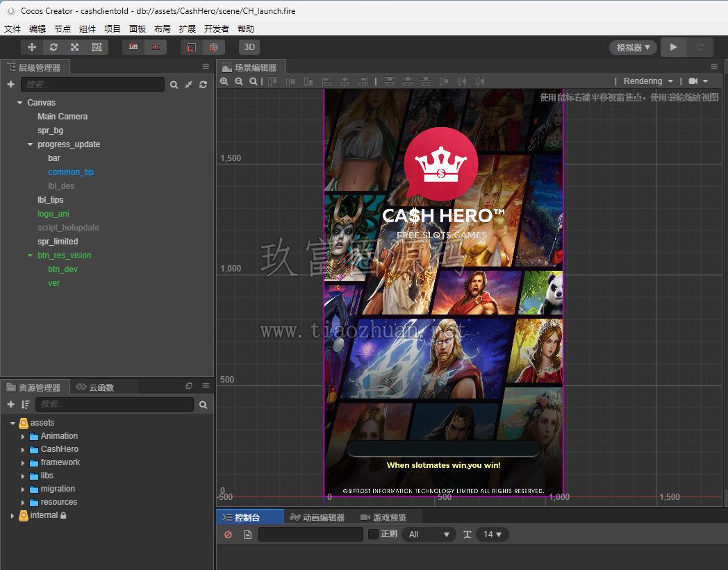This screenshot has width=728, height=570.
Task: Open the 动画编辑器 tab
Action: [317, 517]
